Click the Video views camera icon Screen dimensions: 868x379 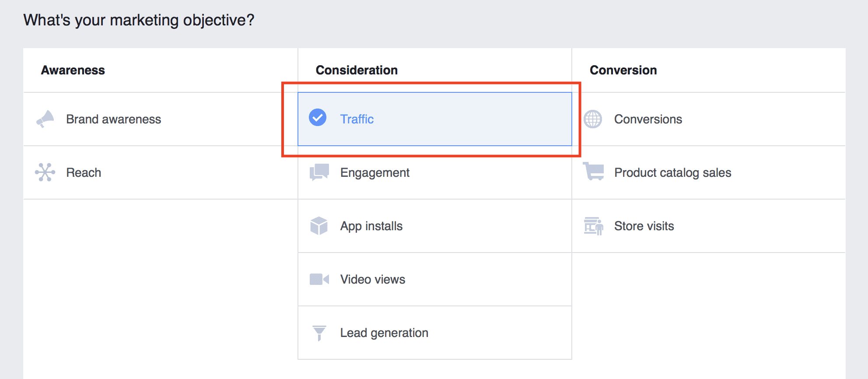pos(319,279)
